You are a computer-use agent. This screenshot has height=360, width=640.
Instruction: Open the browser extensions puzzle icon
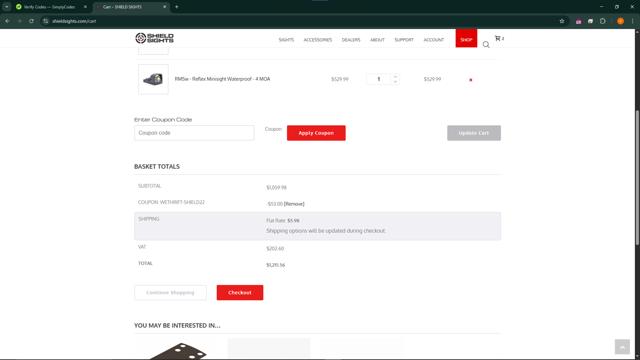(602, 21)
